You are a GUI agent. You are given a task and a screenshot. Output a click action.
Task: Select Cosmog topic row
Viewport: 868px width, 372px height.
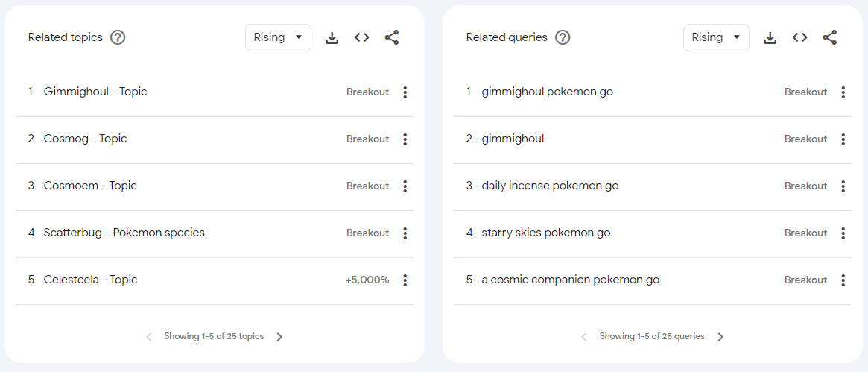coord(85,139)
